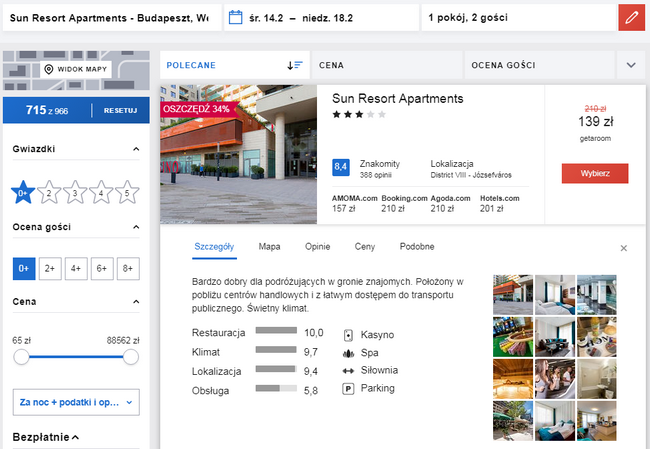Select guest rating 8+ filter
Image resolution: width=650 pixels, height=449 pixels.
128,269
